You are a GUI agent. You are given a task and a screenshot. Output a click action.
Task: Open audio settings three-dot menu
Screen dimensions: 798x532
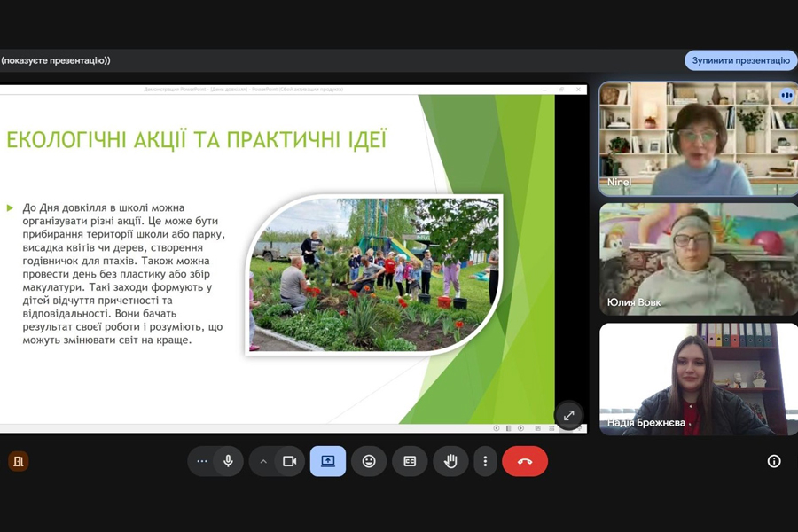202,461
